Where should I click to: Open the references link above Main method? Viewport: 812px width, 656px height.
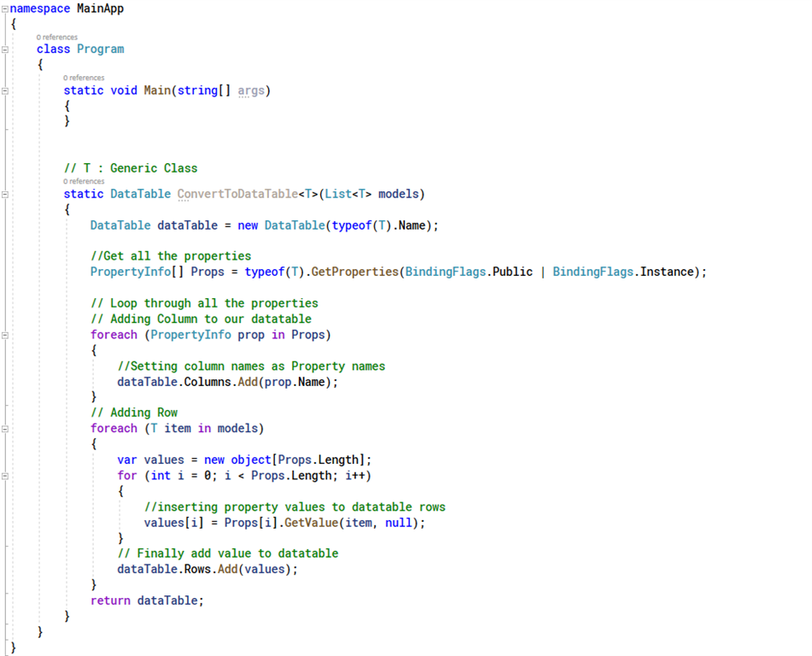tap(84, 78)
